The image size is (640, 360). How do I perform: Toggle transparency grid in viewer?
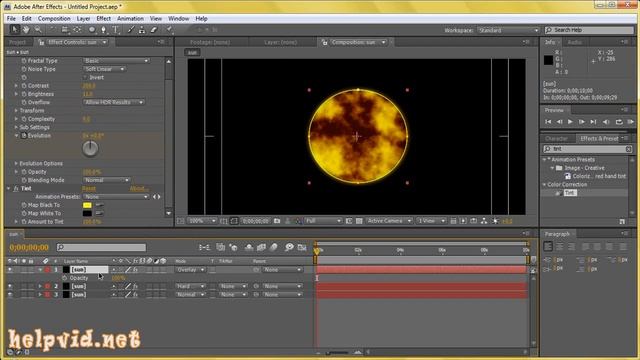click(x=359, y=221)
